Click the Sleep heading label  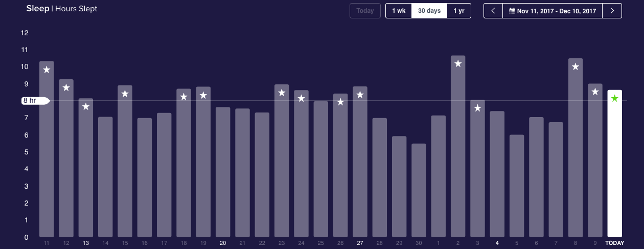pyautogui.click(x=38, y=9)
